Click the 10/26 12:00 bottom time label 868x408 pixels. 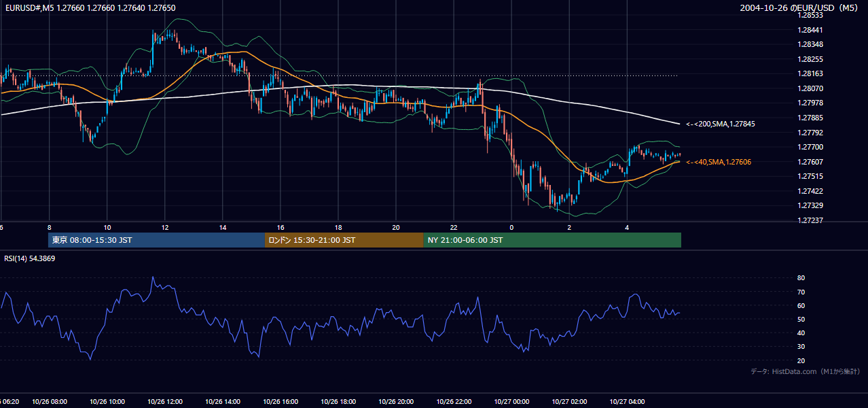pos(165,402)
